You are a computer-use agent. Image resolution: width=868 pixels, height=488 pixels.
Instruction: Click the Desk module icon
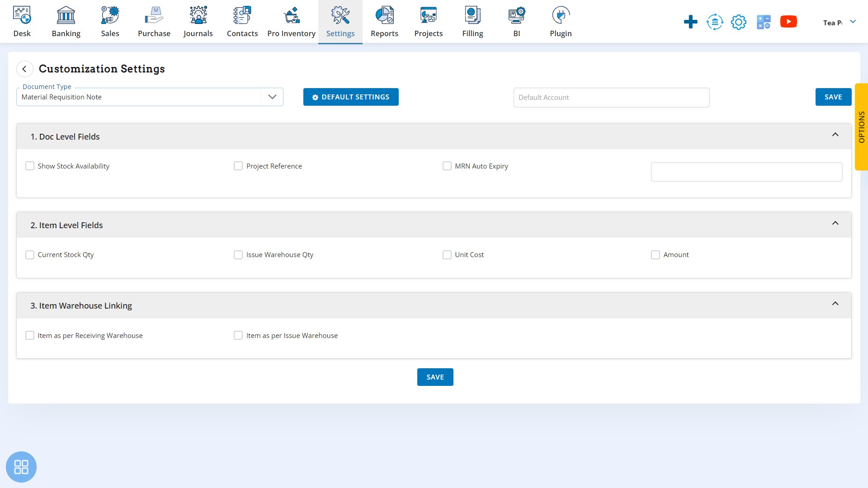(22, 21)
